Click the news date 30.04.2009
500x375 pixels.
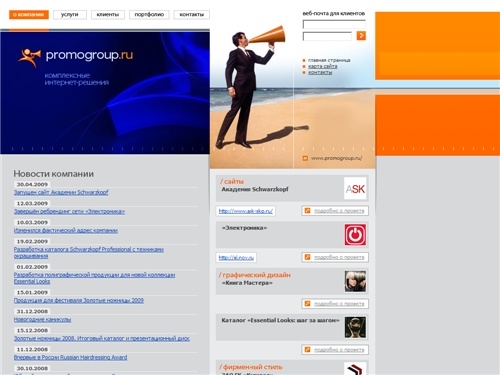click(32, 184)
